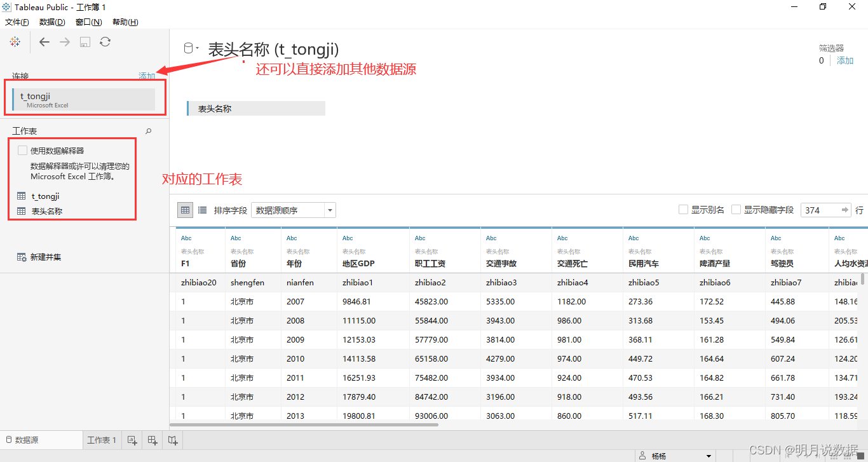
Task: Click the new dashboard icon
Action: (x=153, y=440)
